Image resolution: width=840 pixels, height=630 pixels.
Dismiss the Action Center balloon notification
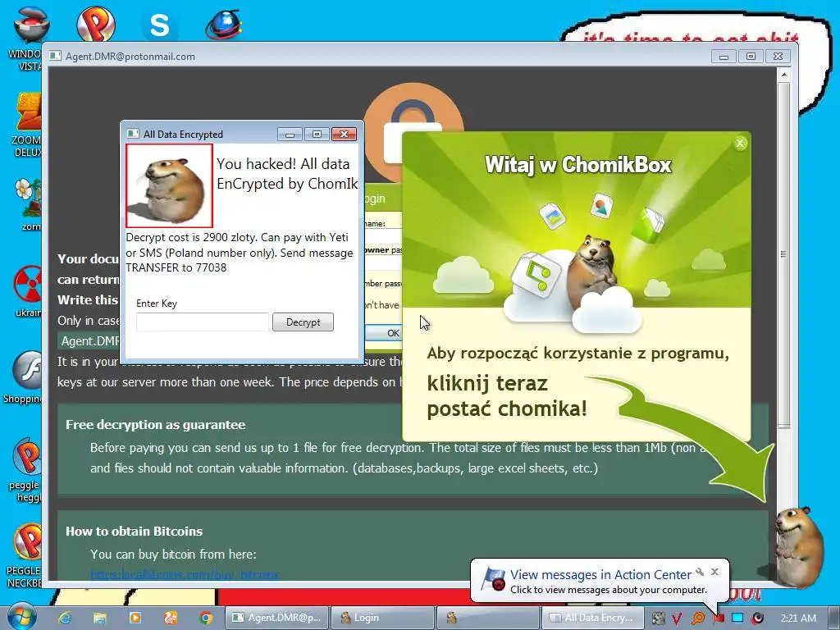pyautogui.click(x=714, y=572)
